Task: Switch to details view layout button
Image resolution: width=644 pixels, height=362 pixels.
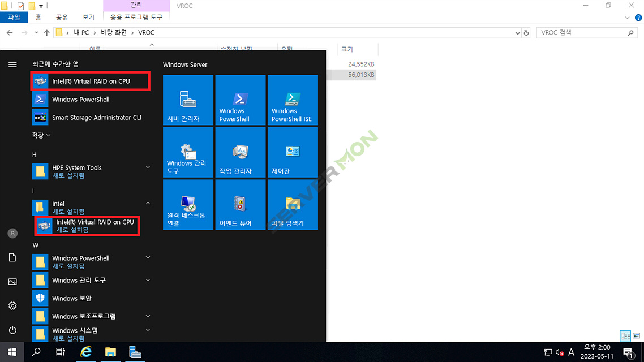Action: coord(625,336)
